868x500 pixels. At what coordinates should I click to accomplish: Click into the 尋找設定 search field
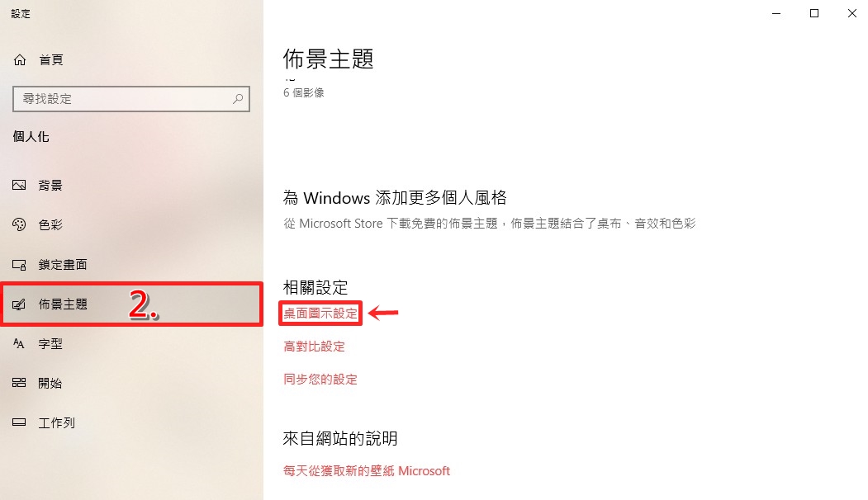point(131,99)
